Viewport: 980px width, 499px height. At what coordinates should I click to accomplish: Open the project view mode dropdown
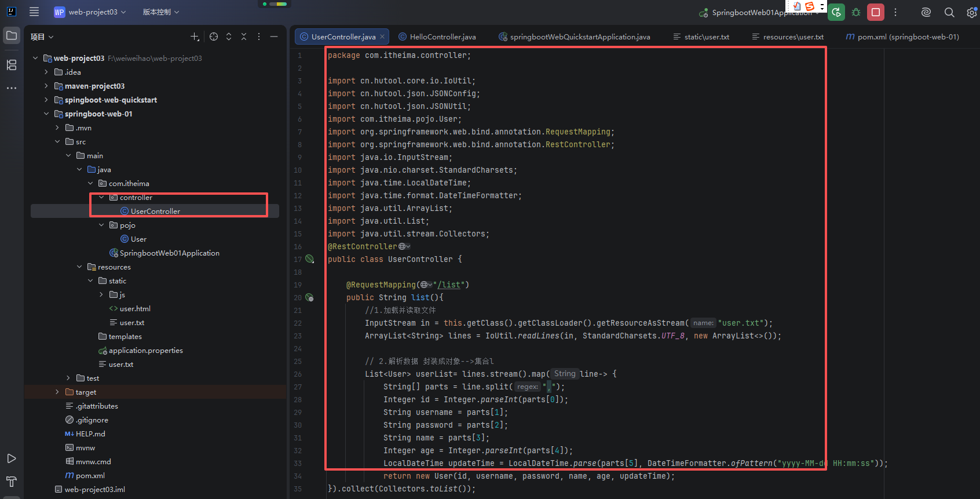coord(42,37)
